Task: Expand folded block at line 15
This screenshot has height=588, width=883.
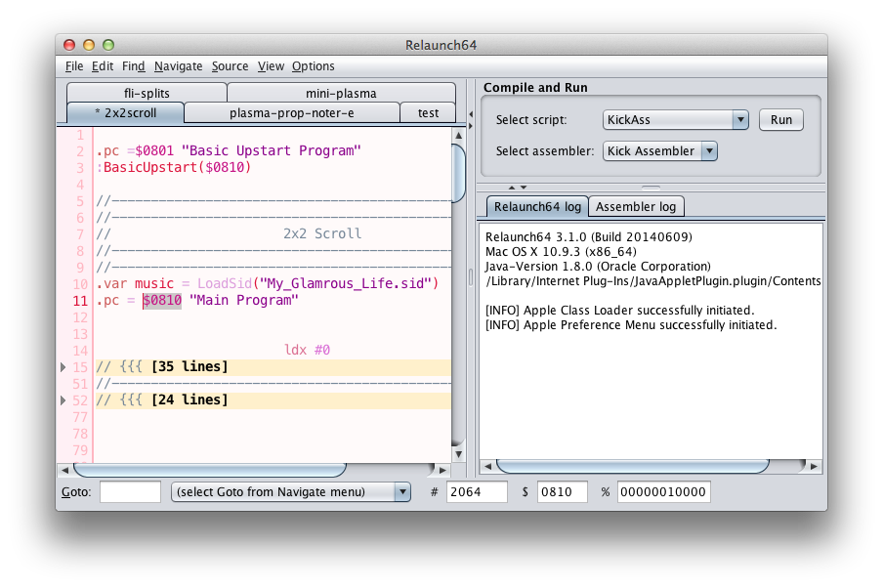Action: [63, 367]
